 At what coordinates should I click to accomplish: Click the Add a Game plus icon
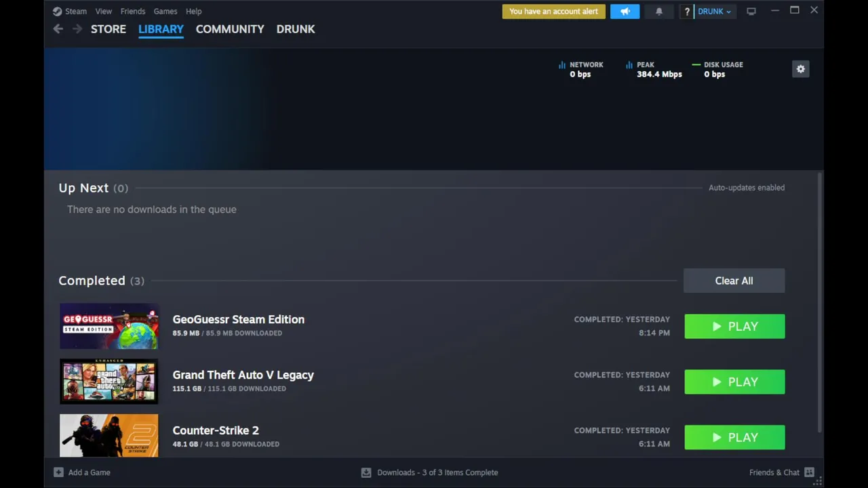(58, 472)
